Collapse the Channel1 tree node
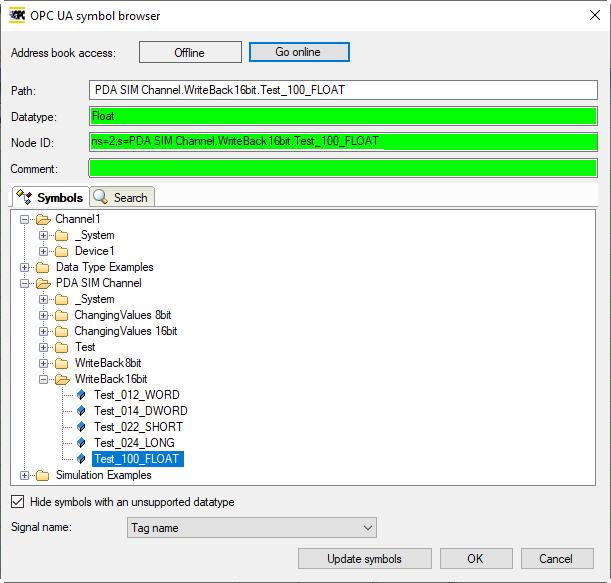Viewport: 611px width, 583px height. point(25,220)
